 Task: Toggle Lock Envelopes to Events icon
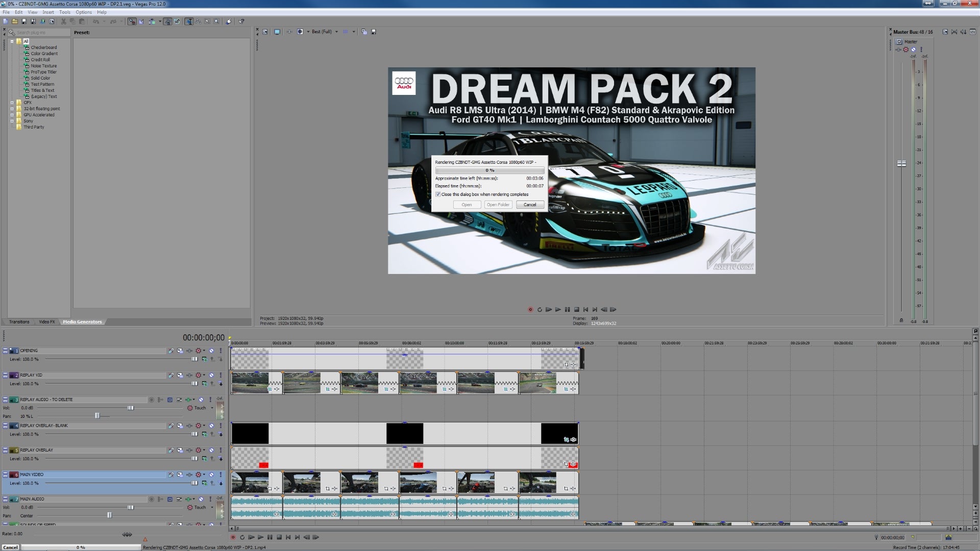[168, 21]
